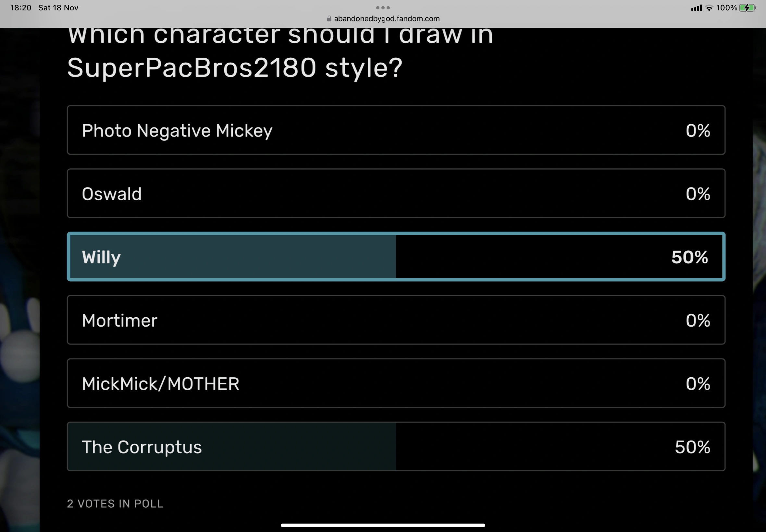Viewport: 766px width, 532px height.
Task: Tap the Wi-Fi signal icon in status bar
Action: coord(709,7)
